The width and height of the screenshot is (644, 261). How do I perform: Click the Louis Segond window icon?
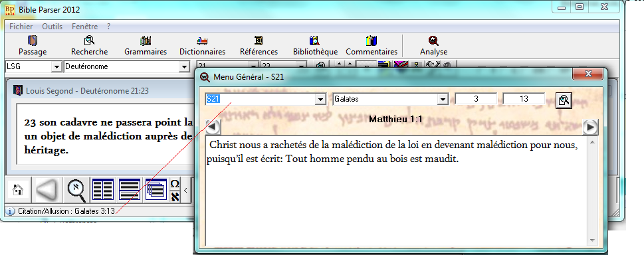(18, 90)
